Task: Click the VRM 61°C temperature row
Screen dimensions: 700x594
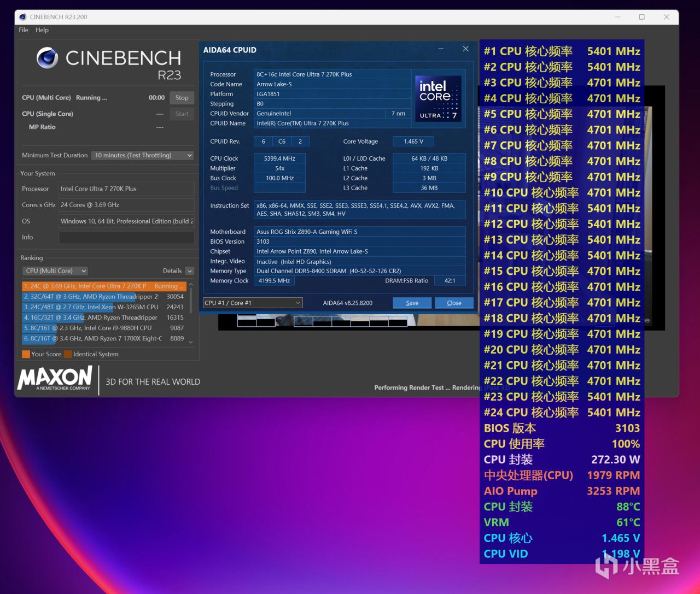Action: coord(562,522)
